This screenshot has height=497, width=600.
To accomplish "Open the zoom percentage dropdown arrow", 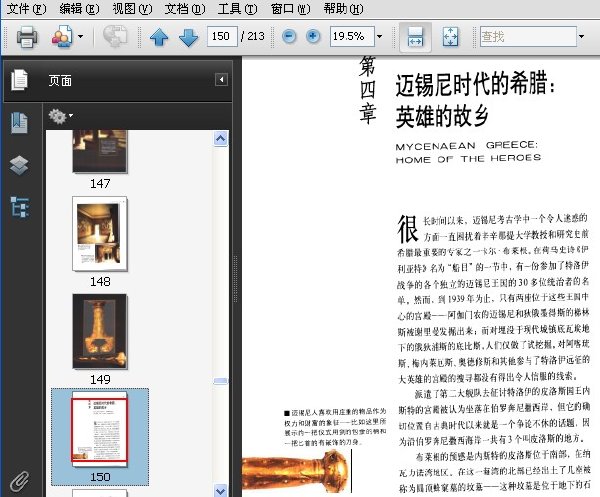I will pyautogui.click(x=379, y=37).
